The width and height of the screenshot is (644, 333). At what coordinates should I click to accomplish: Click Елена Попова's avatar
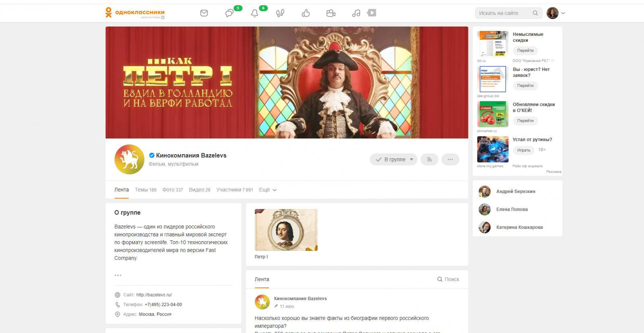click(485, 209)
